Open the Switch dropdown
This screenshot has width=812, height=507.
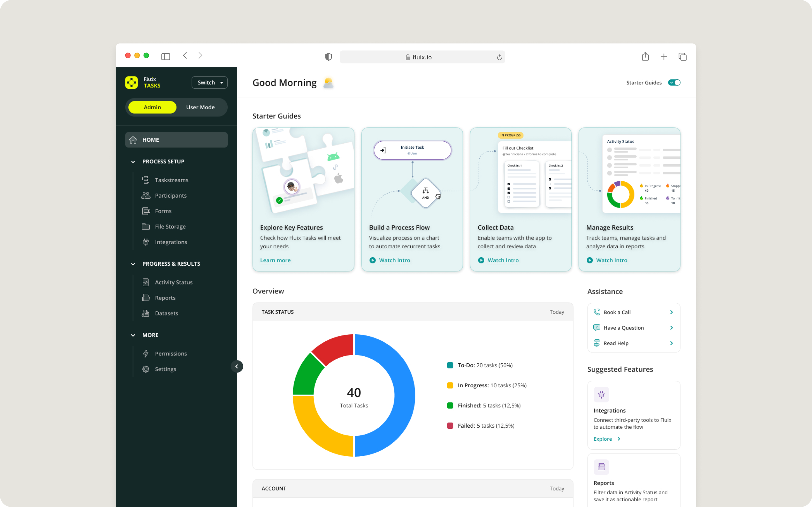tap(209, 83)
